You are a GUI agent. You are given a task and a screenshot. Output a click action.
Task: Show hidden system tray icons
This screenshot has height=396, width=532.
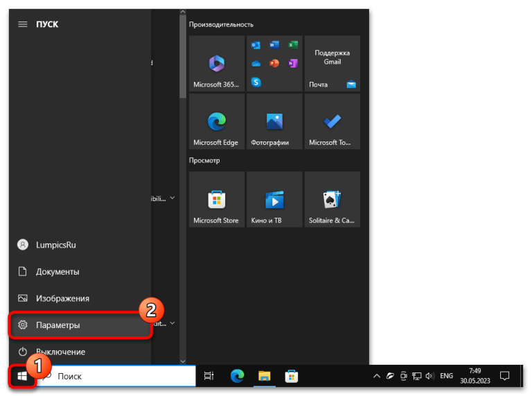click(377, 376)
